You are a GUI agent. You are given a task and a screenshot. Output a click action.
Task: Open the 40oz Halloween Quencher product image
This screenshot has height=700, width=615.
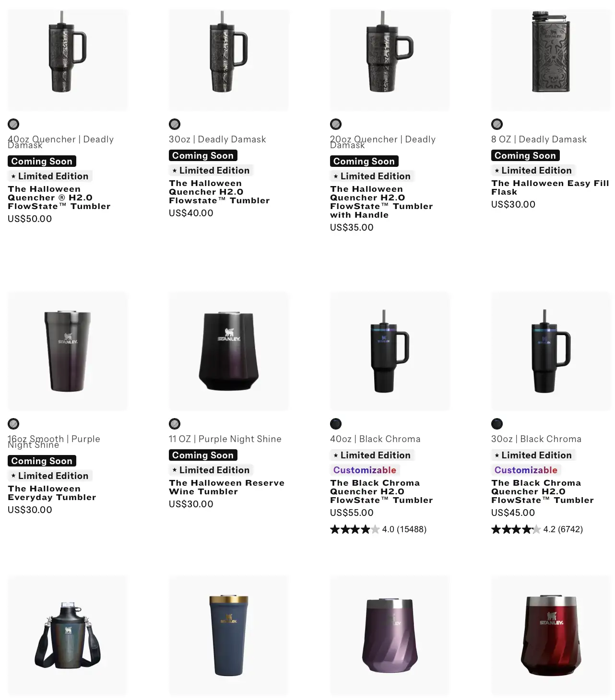click(x=68, y=60)
